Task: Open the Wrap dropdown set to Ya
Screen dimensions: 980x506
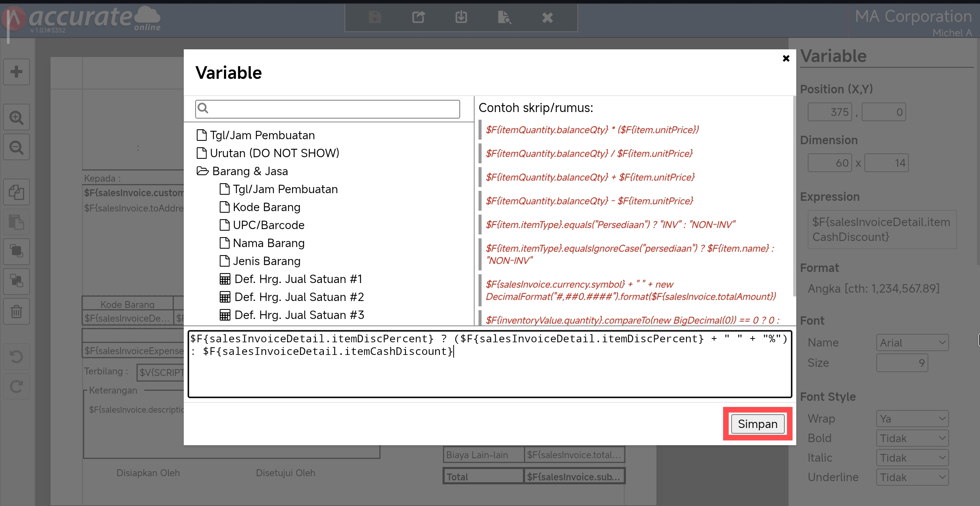Action: (x=912, y=419)
